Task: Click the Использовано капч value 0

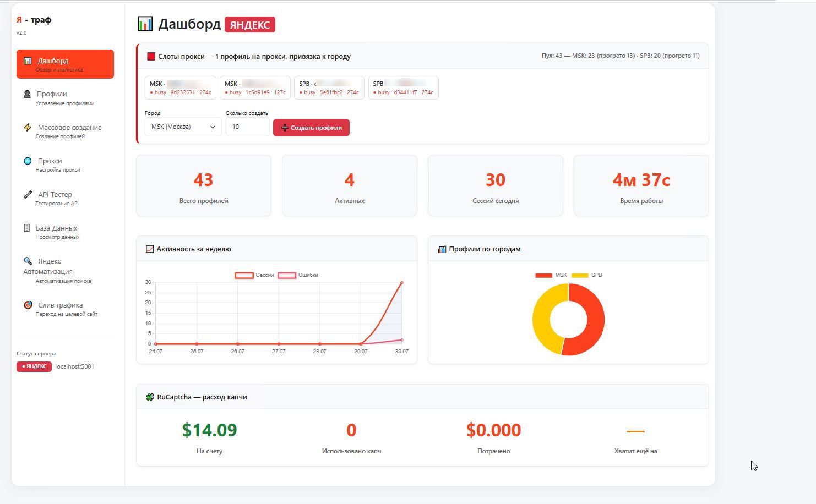Action: [351, 430]
